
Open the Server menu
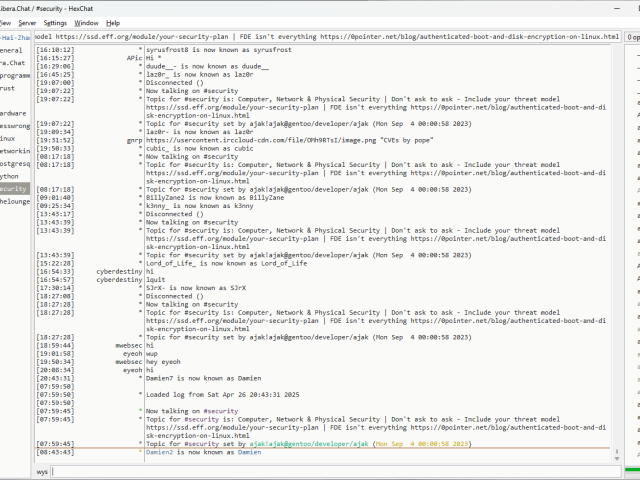(x=27, y=22)
